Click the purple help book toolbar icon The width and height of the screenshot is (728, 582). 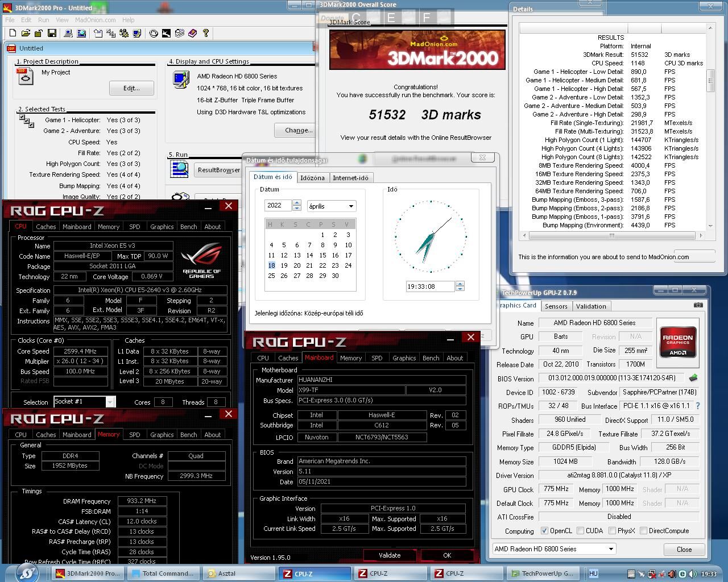pos(192,33)
